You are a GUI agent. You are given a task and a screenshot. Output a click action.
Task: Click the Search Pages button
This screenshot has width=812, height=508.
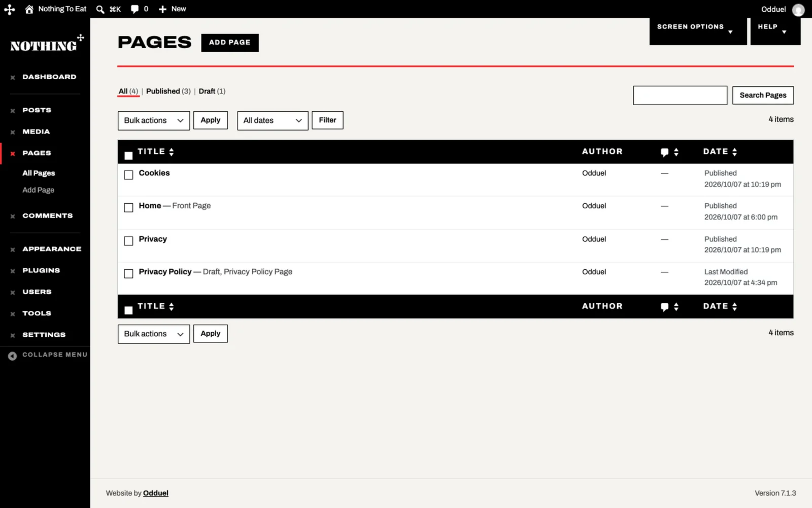point(763,95)
